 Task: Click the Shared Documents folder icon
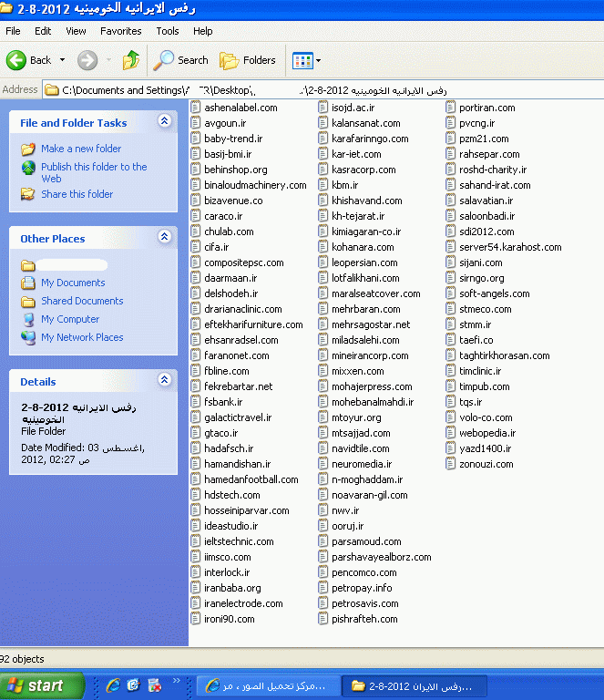(28, 302)
